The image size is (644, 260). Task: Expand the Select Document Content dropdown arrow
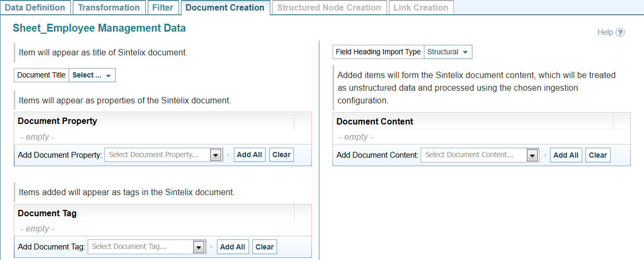point(532,155)
